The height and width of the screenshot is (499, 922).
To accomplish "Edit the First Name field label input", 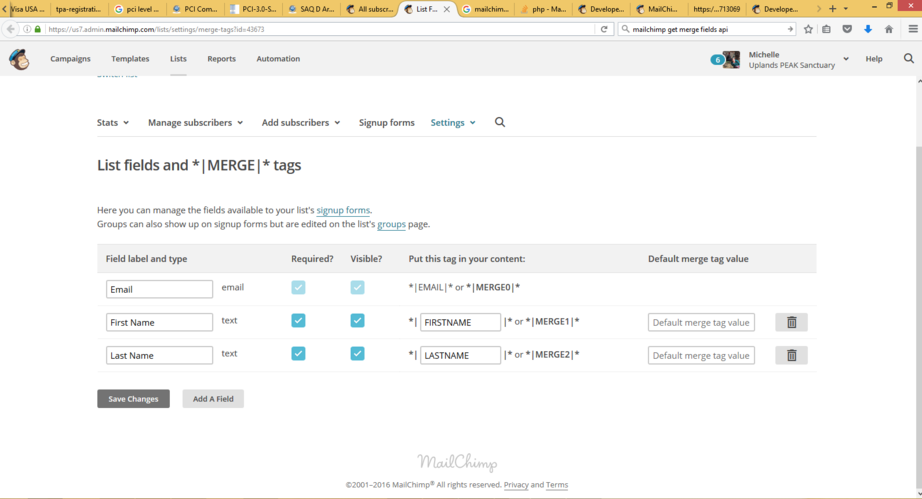I will click(159, 322).
